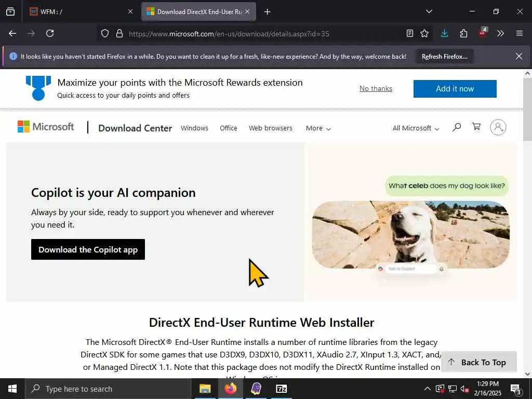This screenshot has height=399, width=532.
Task: Sign in with account avatar icon
Action: (498, 127)
